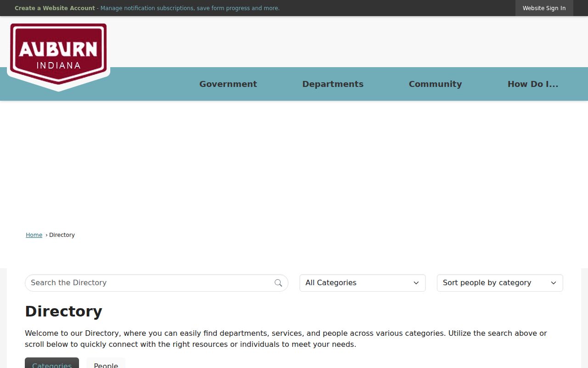Open Sort people by category dropdown
Viewport: 588px width, 368px height.
pyautogui.click(x=500, y=283)
